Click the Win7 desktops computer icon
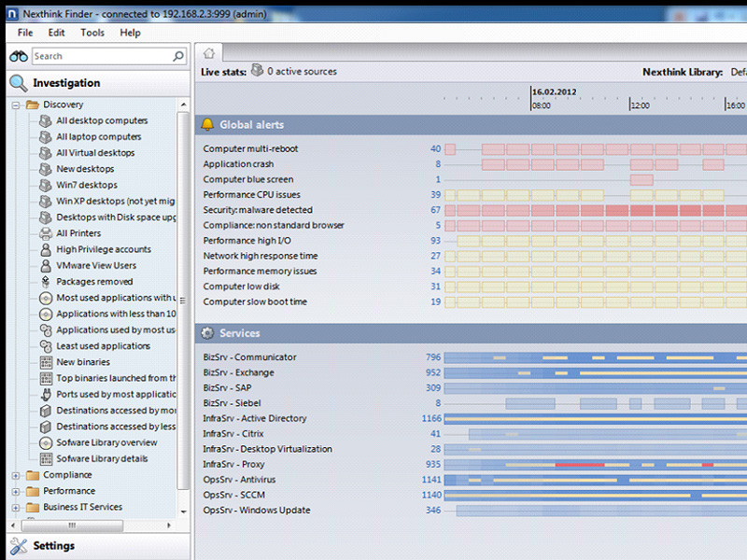Screen dimensions: 747x560 46,185
